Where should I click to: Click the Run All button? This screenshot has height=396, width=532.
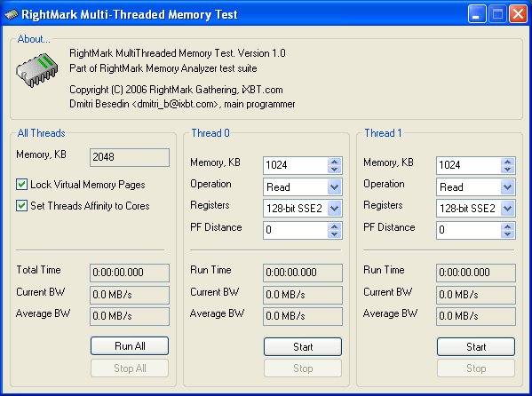[x=130, y=345]
